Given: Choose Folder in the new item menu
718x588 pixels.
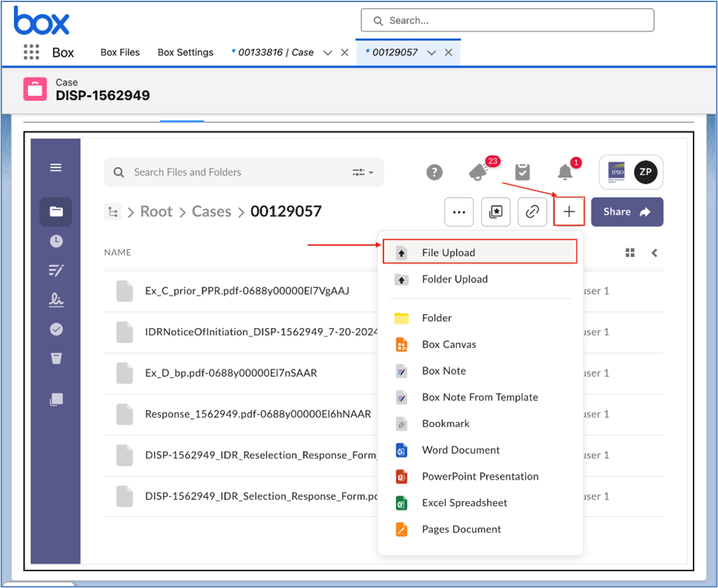Looking at the screenshot, I should 480,318.
